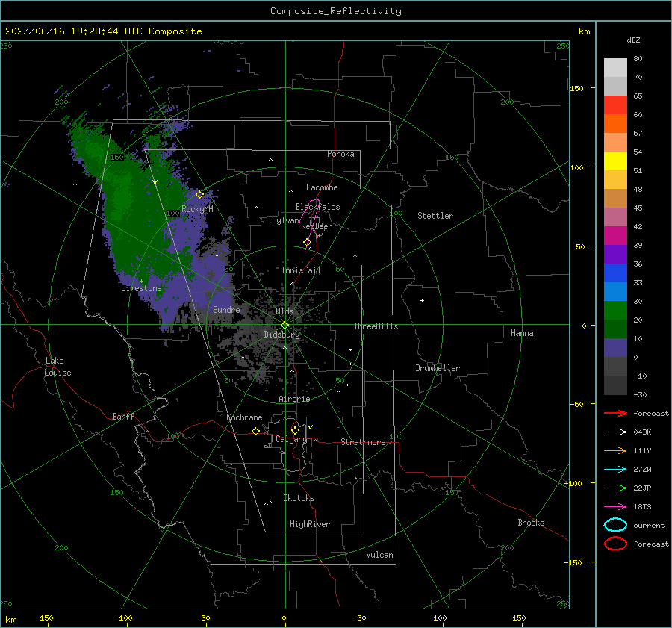Click the white 04DK arrow legend icon
The width and height of the screenshot is (672, 628).
pyautogui.click(x=615, y=432)
